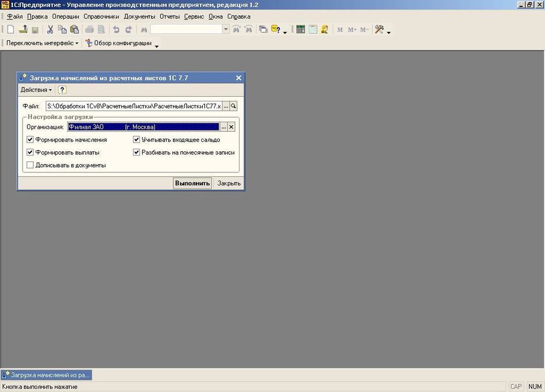Open the calculator toolbar icon
This screenshot has width=545, height=392.
click(301, 30)
